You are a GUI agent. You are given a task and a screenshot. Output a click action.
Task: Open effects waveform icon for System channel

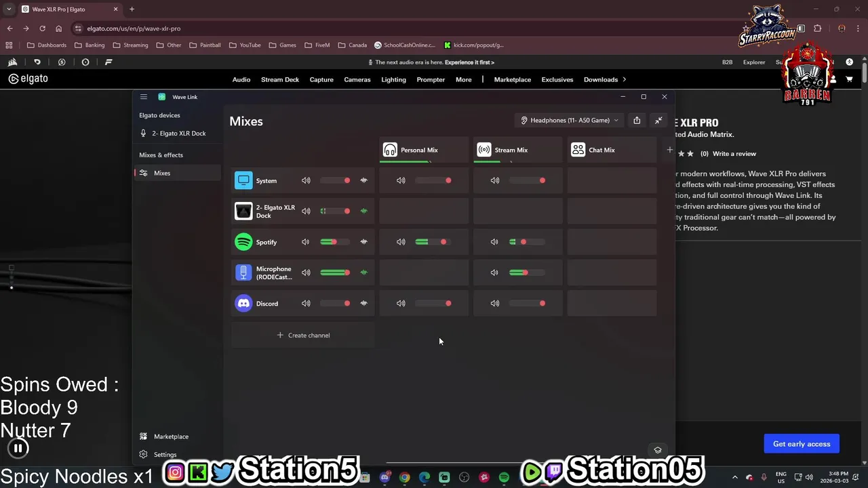[x=364, y=180]
